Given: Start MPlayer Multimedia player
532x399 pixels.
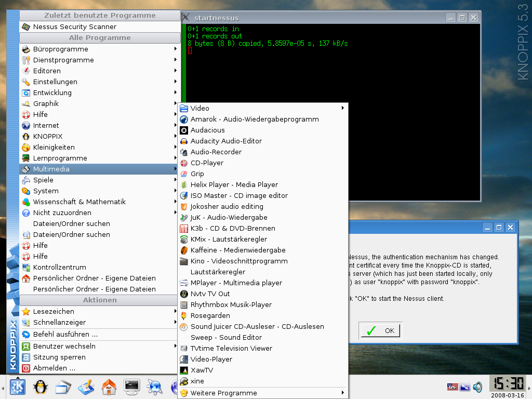Looking at the screenshot, I should tap(263, 283).
